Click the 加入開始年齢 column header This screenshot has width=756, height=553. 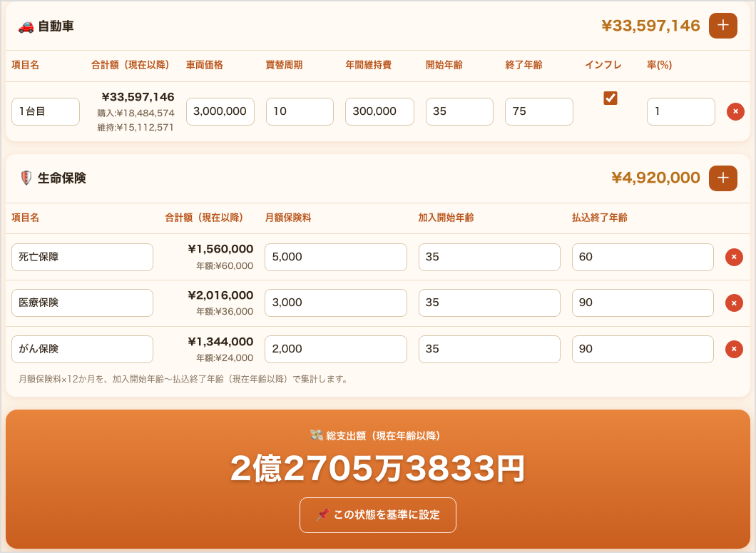(446, 218)
